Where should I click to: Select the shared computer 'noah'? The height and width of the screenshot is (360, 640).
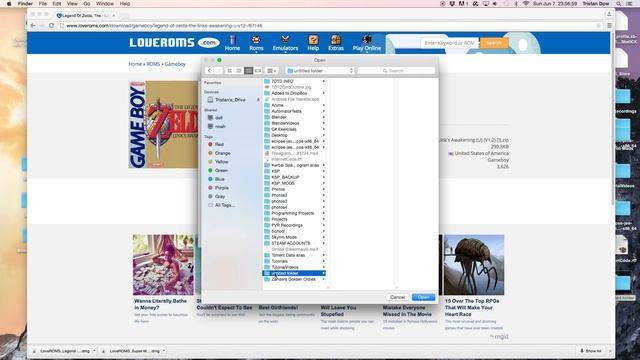(220, 126)
